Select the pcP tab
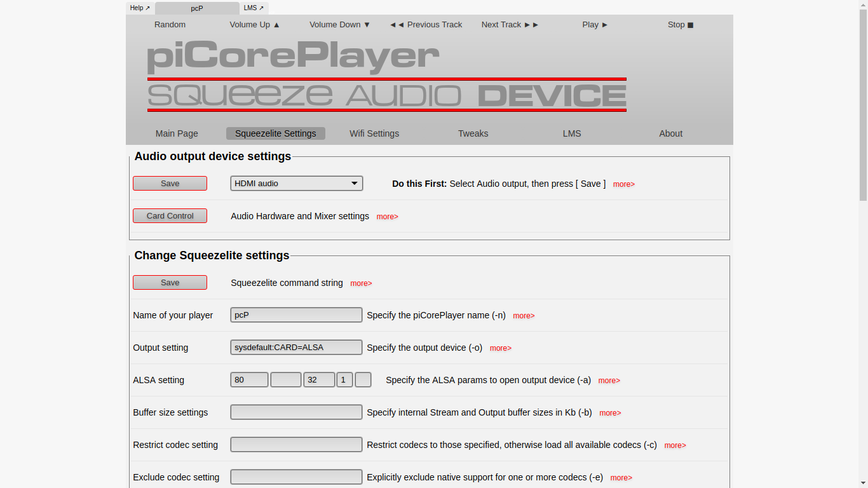Viewport: 868px width, 488px height. click(197, 8)
